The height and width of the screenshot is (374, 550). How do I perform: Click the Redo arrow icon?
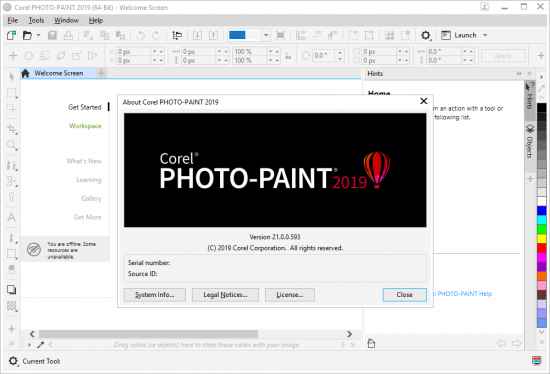(x=156, y=35)
